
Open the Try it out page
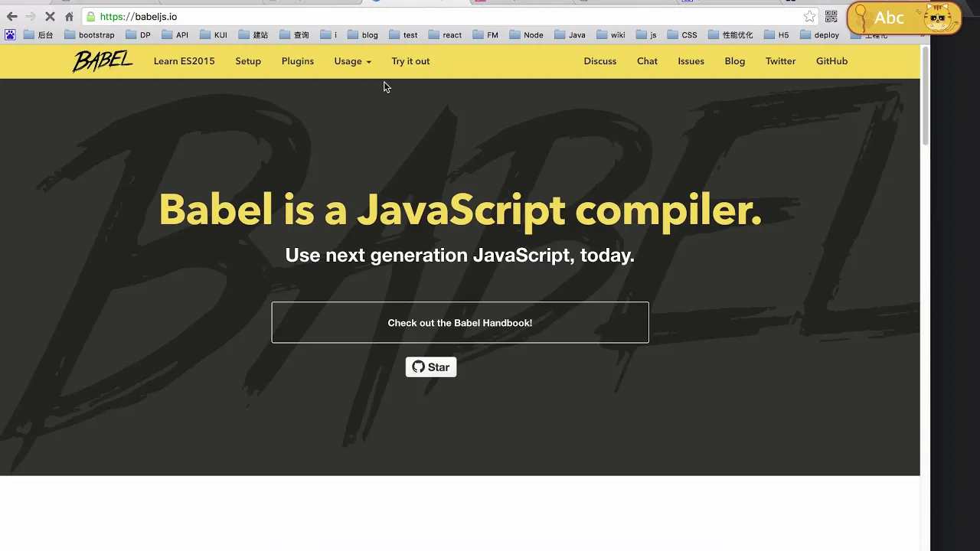tap(410, 61)
